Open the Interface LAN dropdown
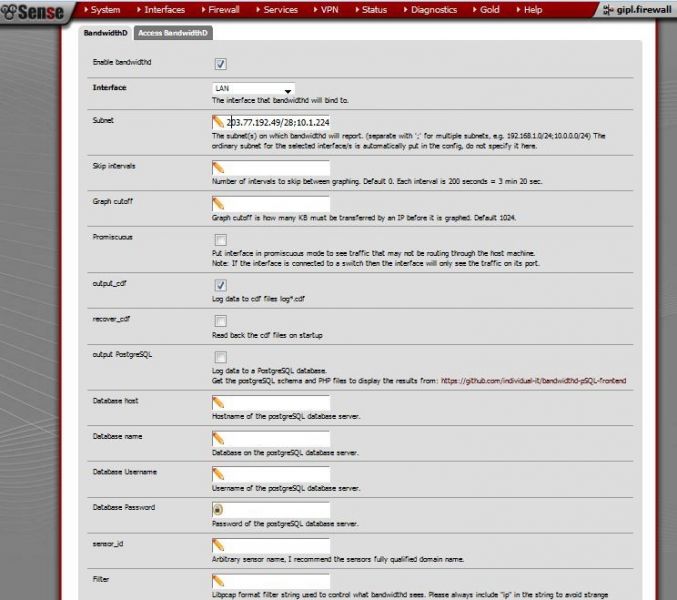677x600 pixels. click(x=253, y=88)
